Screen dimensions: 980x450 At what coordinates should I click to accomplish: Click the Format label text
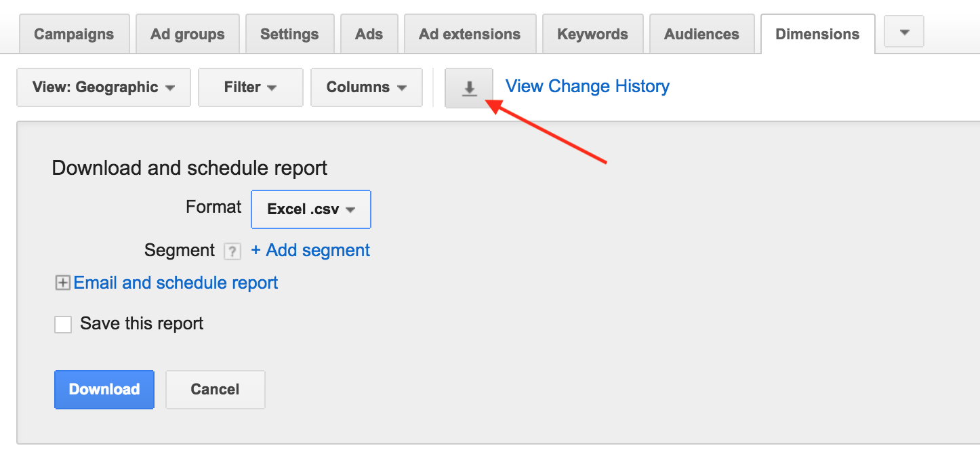click(x=213, y=207)
